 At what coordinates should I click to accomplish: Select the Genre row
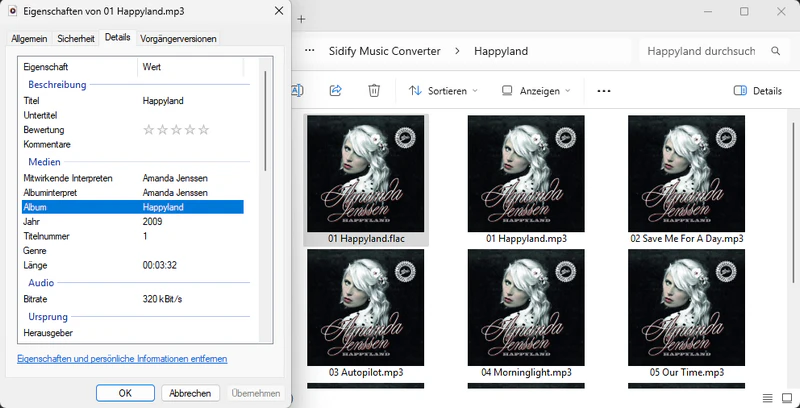coord(133,251)
